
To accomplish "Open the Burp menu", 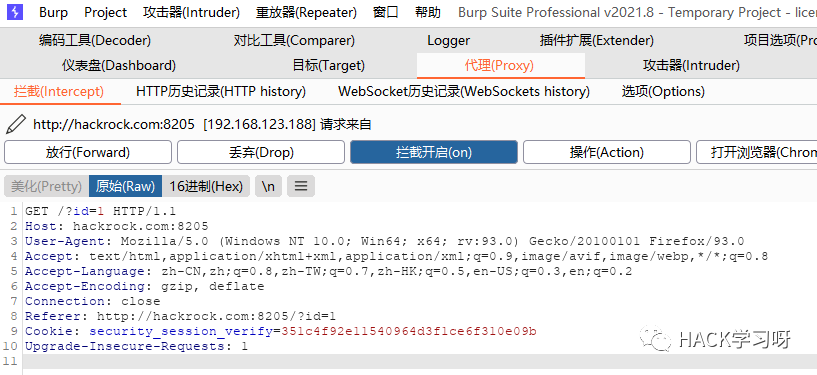I will [x=53, y=12].
